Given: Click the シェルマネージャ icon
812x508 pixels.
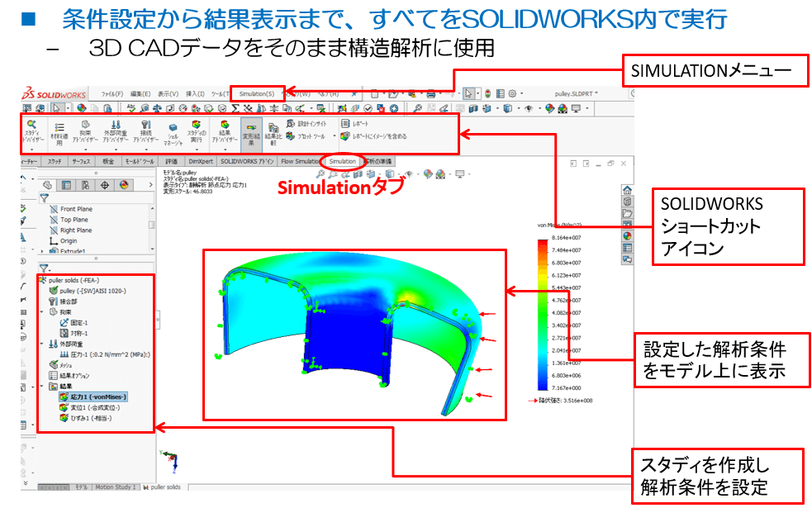Looking at the screenshot, I should (172, 134).
